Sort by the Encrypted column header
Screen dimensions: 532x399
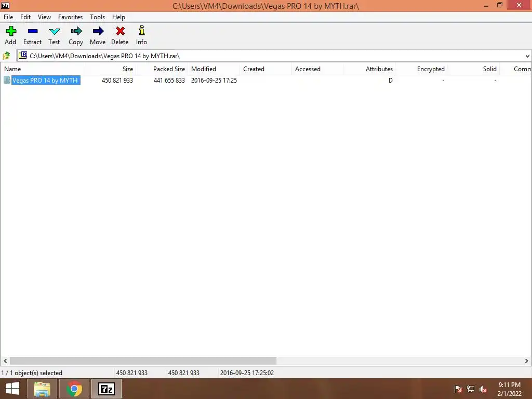(x=421, y=69)
